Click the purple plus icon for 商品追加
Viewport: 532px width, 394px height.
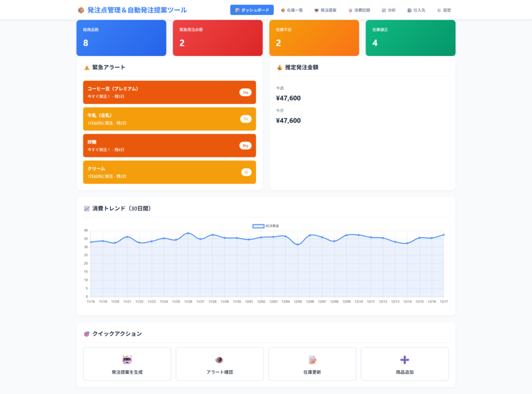[405, 360]
